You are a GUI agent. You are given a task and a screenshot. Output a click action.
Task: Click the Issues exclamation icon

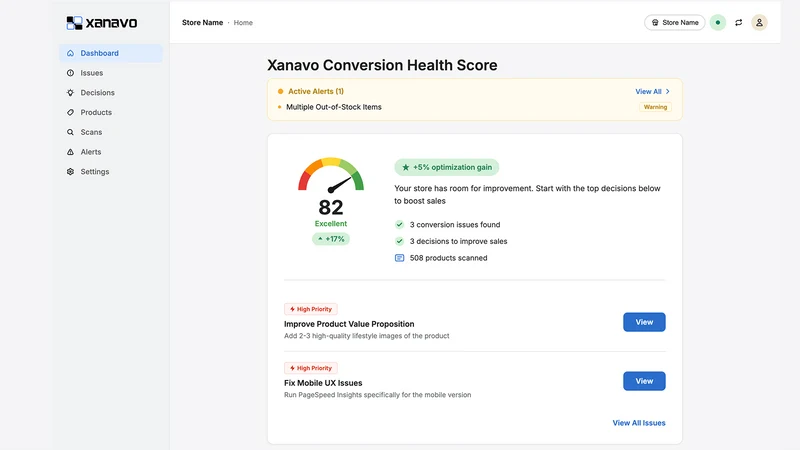pyautogui.click(x=70, y=73)
